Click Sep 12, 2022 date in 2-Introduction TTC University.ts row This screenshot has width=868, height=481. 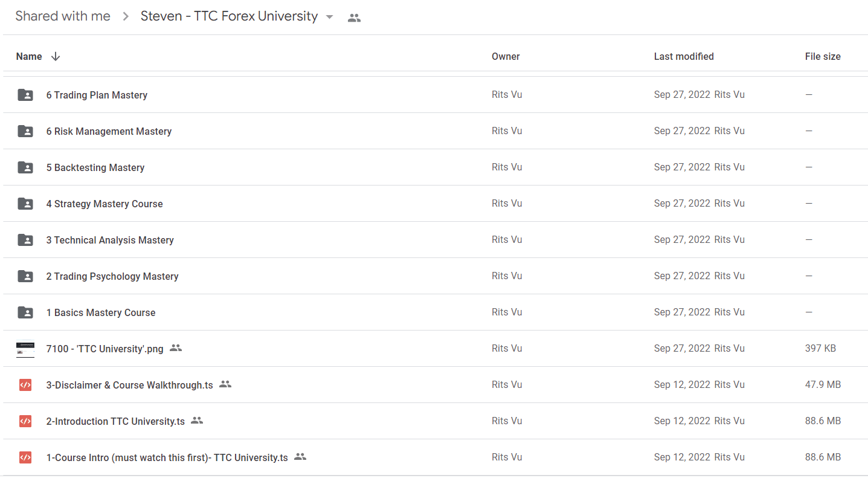[682, 421]
